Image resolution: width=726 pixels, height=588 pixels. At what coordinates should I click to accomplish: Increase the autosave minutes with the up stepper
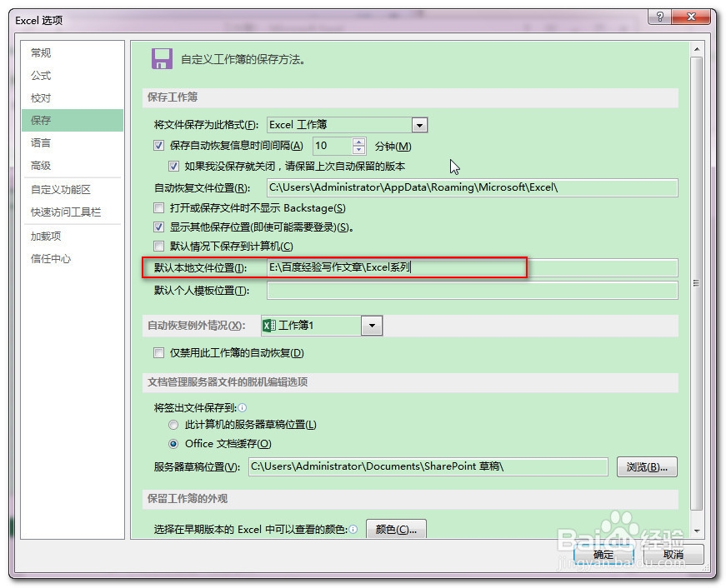coord(358,142)
